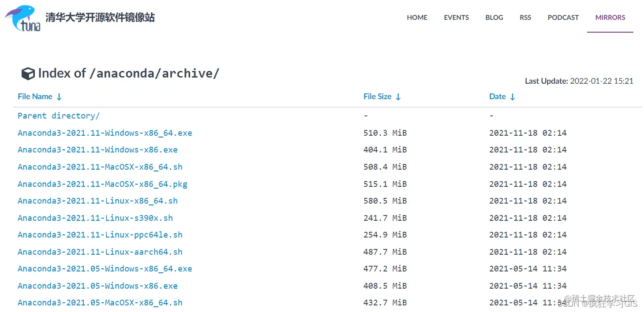Screen dimensions: 644x312
Task: Open the PODCAST nav item
Action: pyautogui.click(x=563, y=18)
